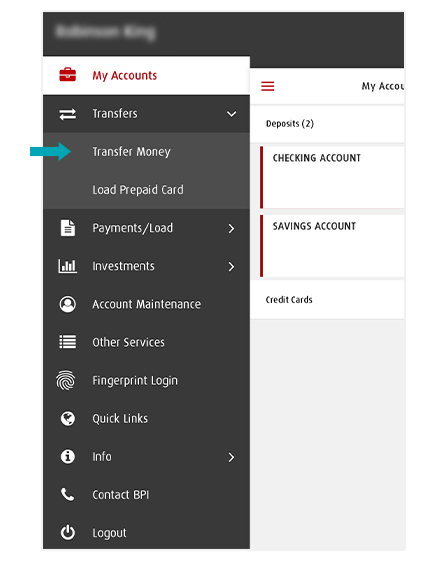Click the red briefcase My Accounts icon
Viewport: 430px width, 563px height.
67,75
